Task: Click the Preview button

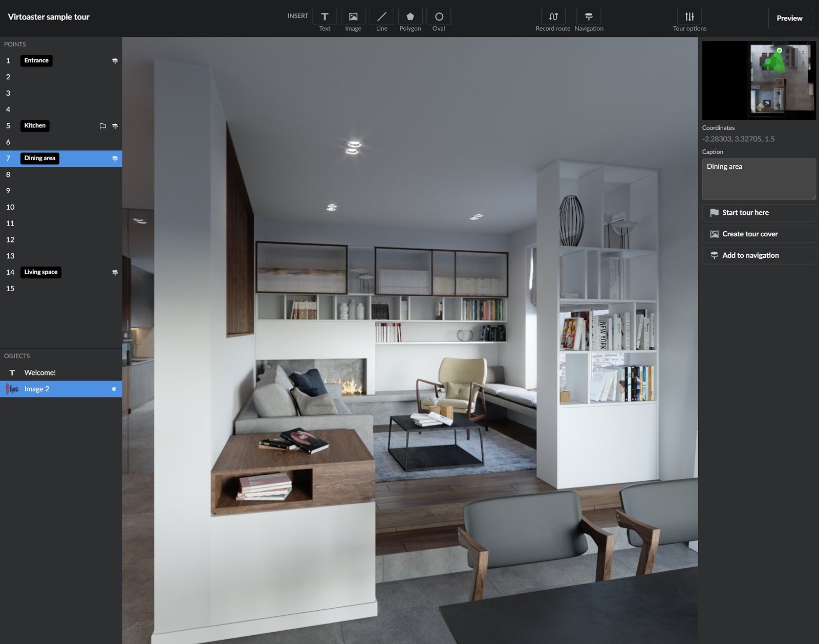Action: [789, 18]
